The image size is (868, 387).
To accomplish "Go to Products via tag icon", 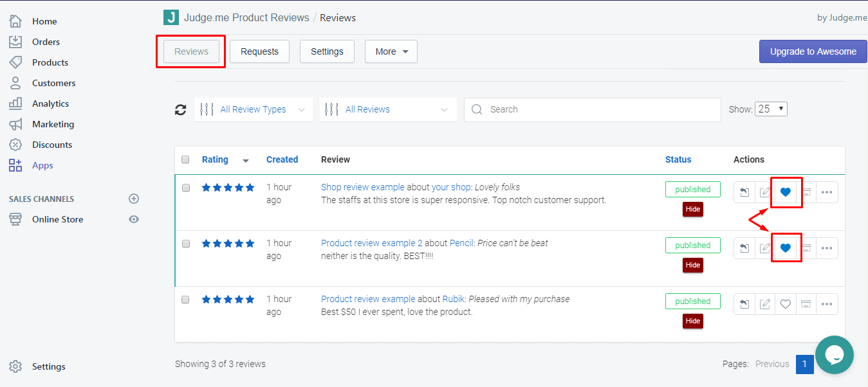I will (x=15, y=62).
